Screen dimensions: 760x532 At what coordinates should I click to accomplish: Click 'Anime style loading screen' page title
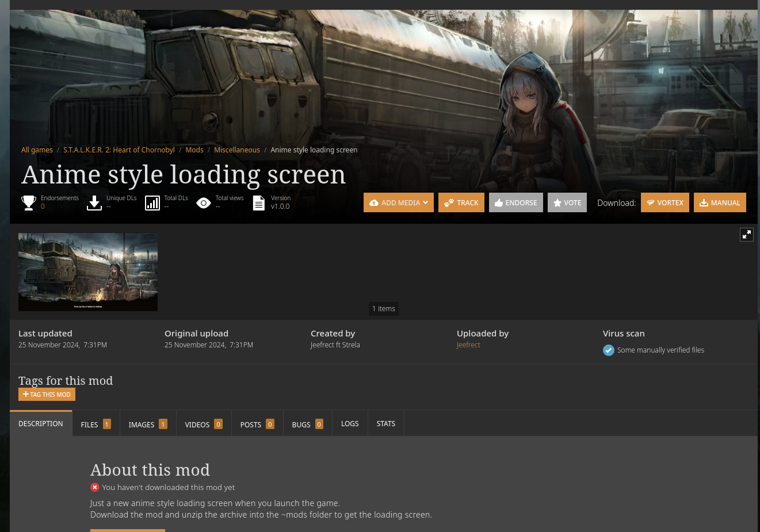pyautogui.click(x=184, y=174)
